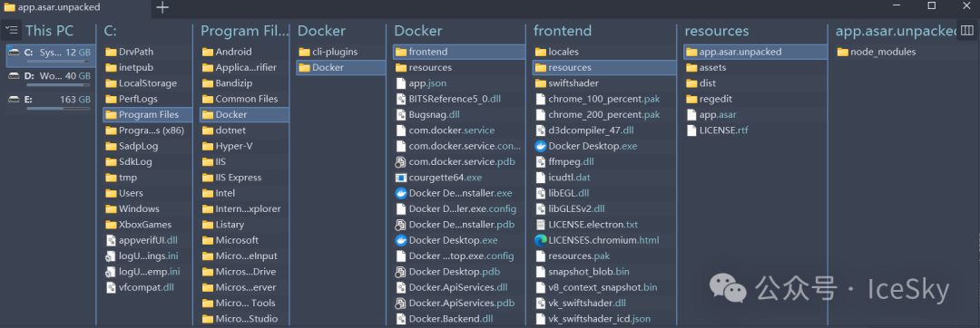The height and width of the screenshot is (328, 980).
Task: Select drive E: with 163 GB
Action: click(x=51, y=101)
